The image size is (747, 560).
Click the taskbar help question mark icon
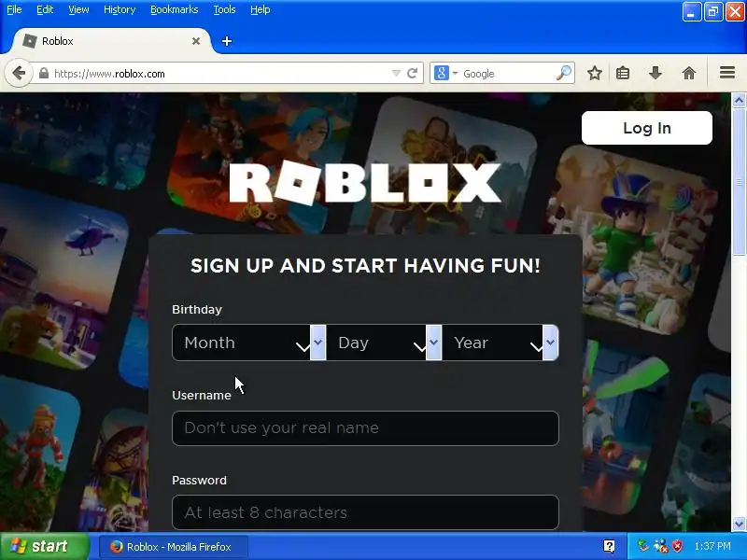pyautogui.click(x=609, y=546)
